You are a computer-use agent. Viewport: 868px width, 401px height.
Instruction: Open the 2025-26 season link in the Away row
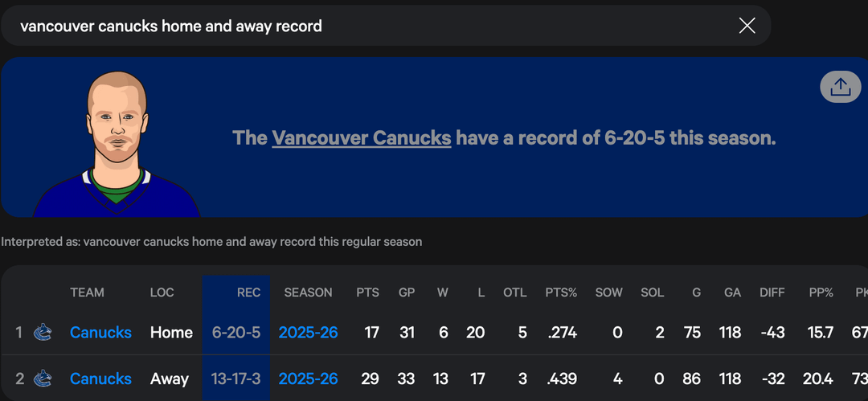click(x=308, y=378)
